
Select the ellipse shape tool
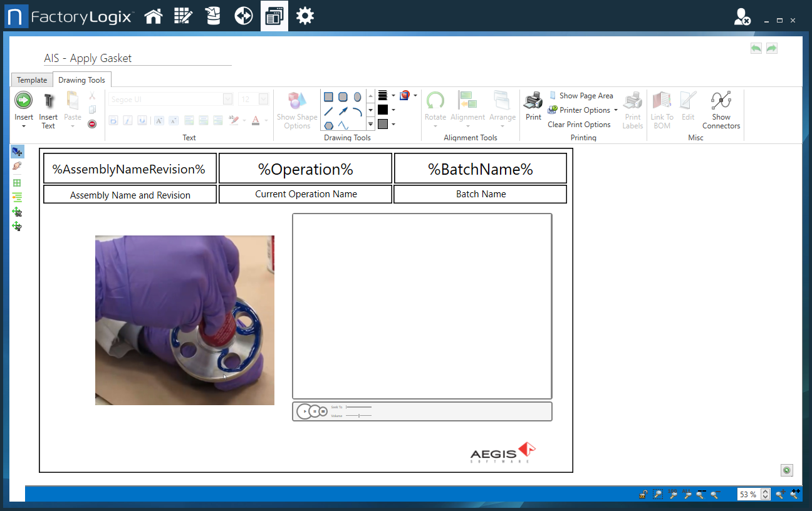[357, 96]
